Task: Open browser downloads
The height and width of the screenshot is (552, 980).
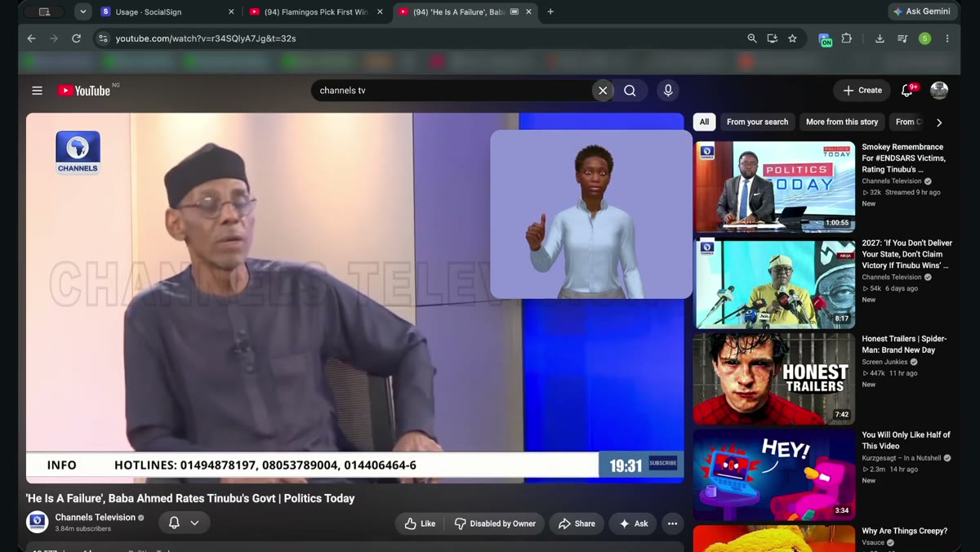Action: tap(880, 38)
